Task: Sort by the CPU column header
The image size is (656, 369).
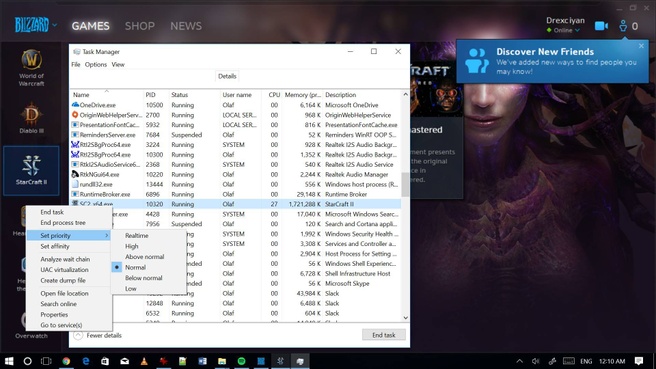Action: pyautogui.click(x=272, y=95)
